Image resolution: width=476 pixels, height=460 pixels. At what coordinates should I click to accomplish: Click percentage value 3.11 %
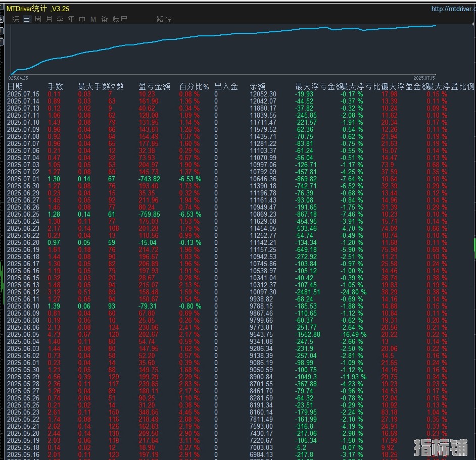(x=189, y=441)
